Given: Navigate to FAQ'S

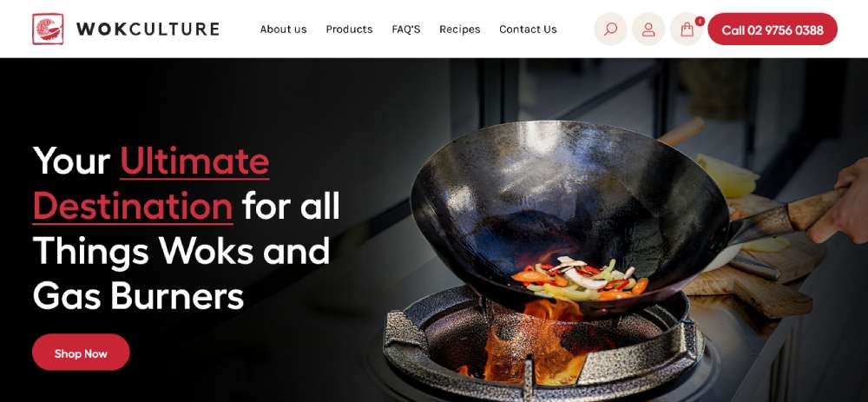Looking at the screenshot, I should click(x=405, y=30).
